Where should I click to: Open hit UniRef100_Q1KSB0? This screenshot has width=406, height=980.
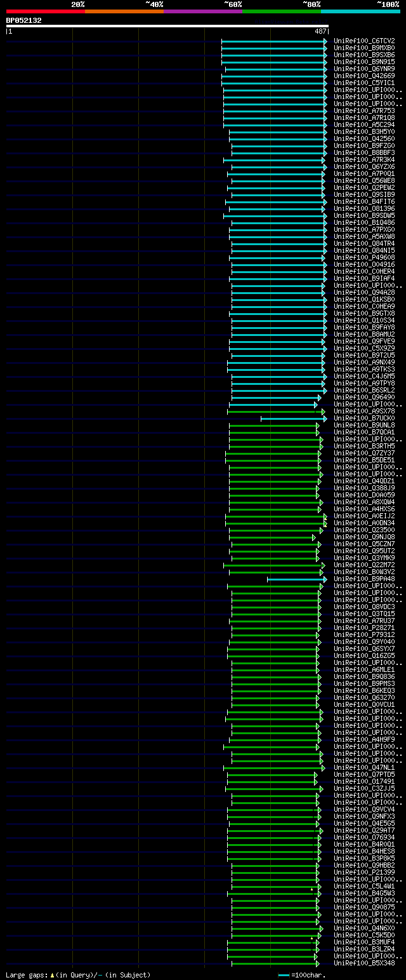click(x=364, y=299)
